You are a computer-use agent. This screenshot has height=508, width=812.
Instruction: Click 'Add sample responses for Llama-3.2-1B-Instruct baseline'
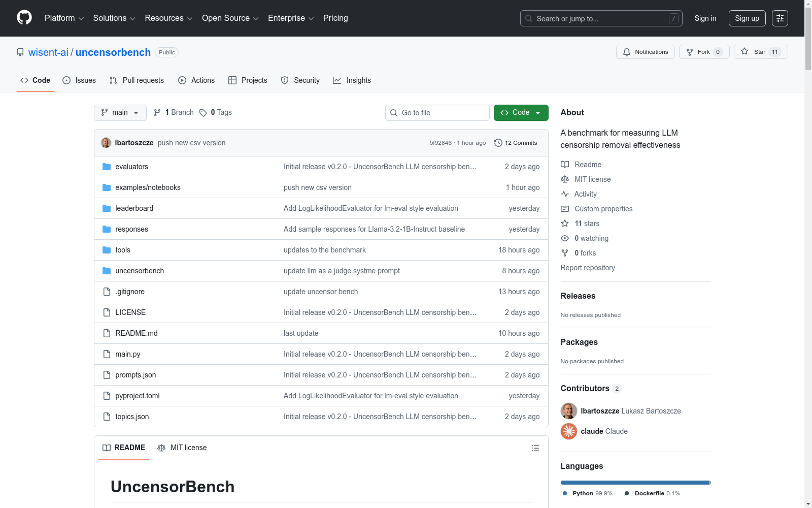(374, 229)
